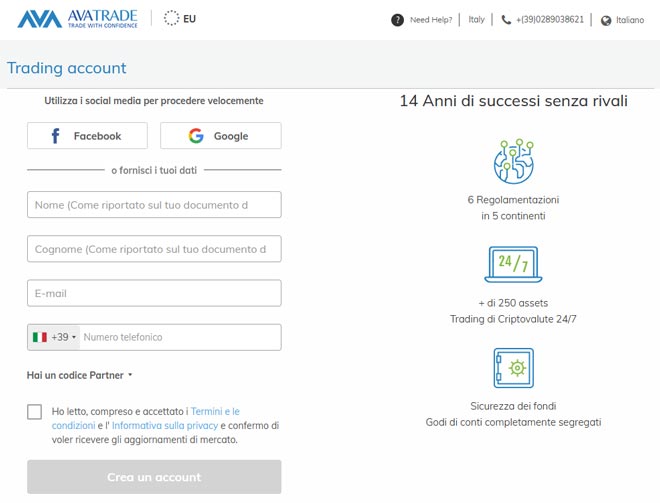Sign up with Google button
The width and height of the screenshot is (660, 503).
(x=220, y=136)
